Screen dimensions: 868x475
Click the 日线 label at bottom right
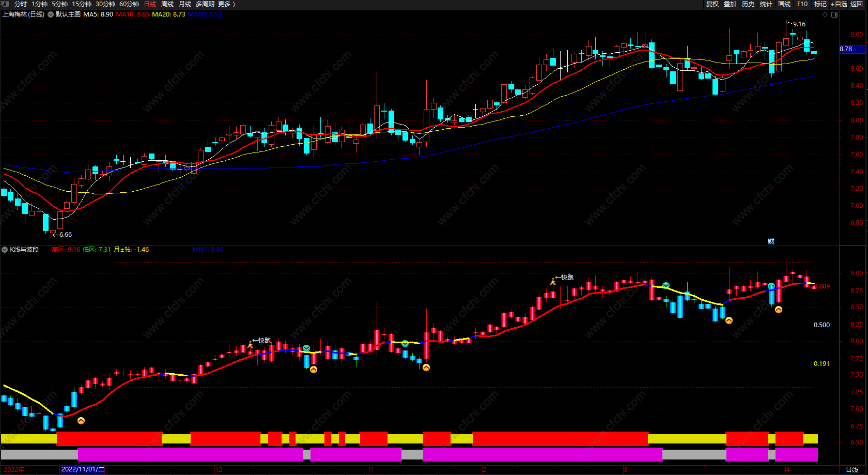(x=852, y=469)
